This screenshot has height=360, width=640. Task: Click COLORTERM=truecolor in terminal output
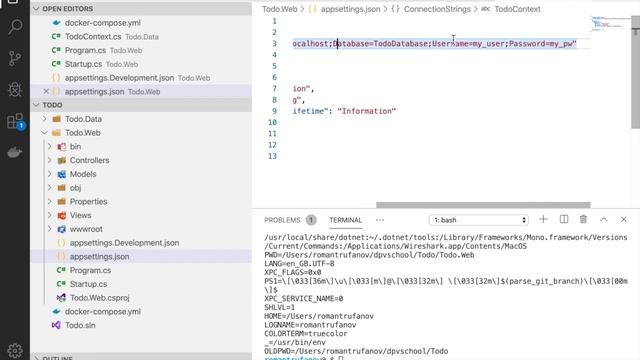pos(306,334)
